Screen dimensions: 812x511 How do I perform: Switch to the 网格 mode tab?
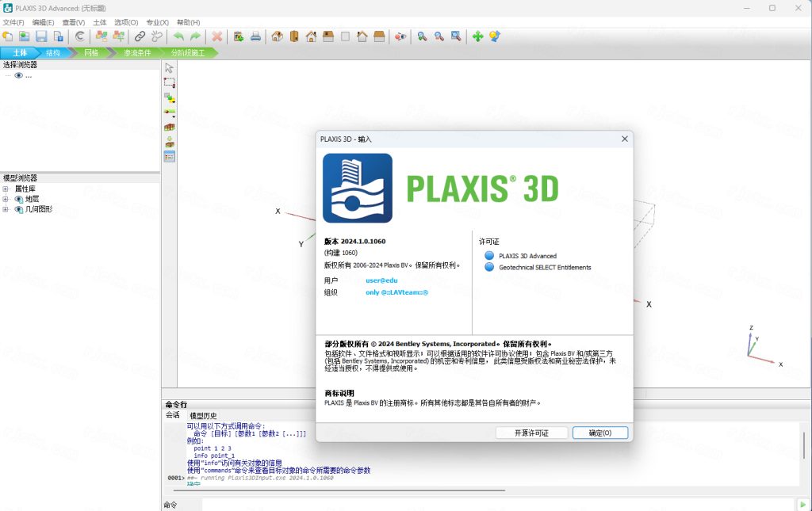point(91,53)
